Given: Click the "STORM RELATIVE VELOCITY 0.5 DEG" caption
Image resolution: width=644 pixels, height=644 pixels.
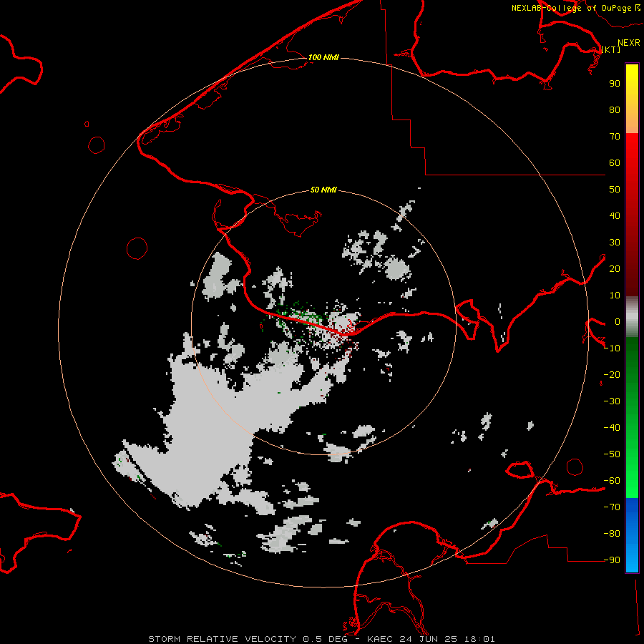Looking at the screenshot, I should 248,639.
